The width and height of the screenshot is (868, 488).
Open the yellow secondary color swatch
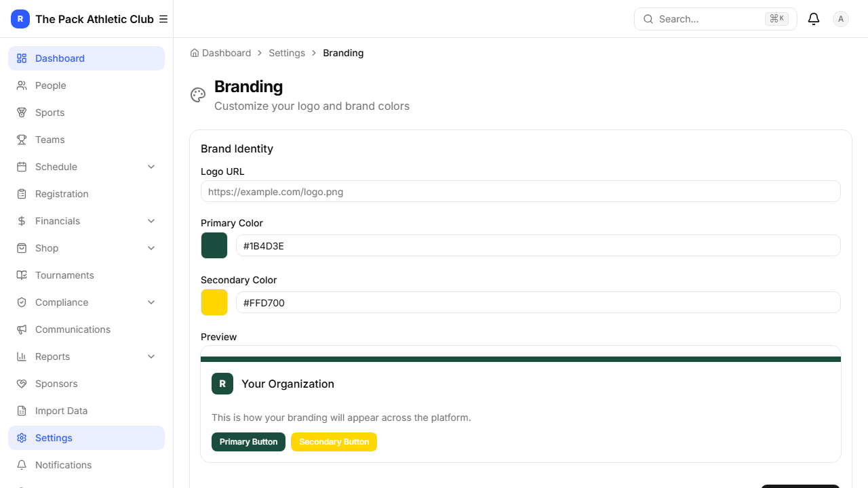(x=214, y=302)
